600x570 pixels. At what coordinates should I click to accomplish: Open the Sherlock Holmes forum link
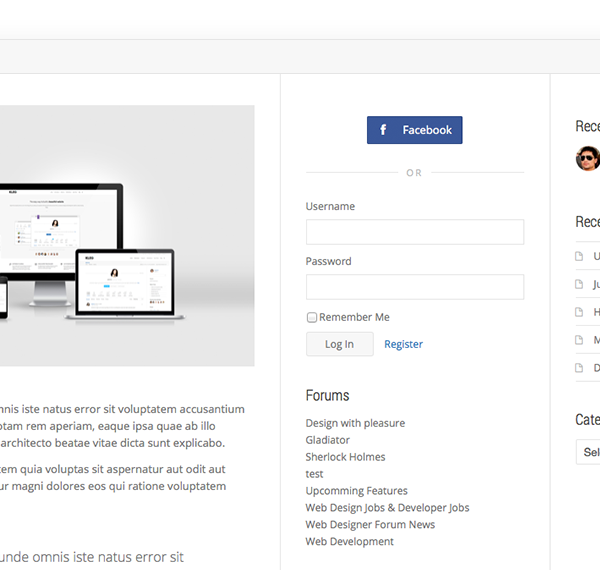pyautogui.click(x=345, y=457)
